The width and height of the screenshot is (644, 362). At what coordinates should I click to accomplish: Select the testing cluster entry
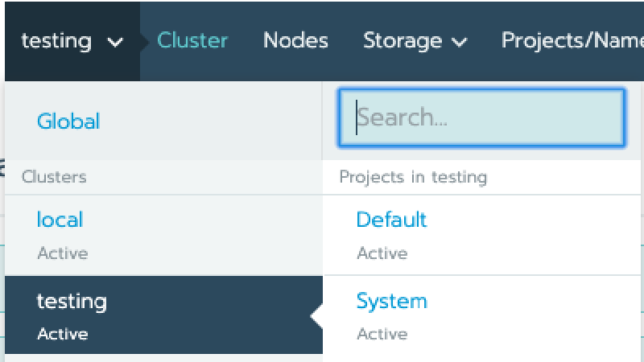163,315
